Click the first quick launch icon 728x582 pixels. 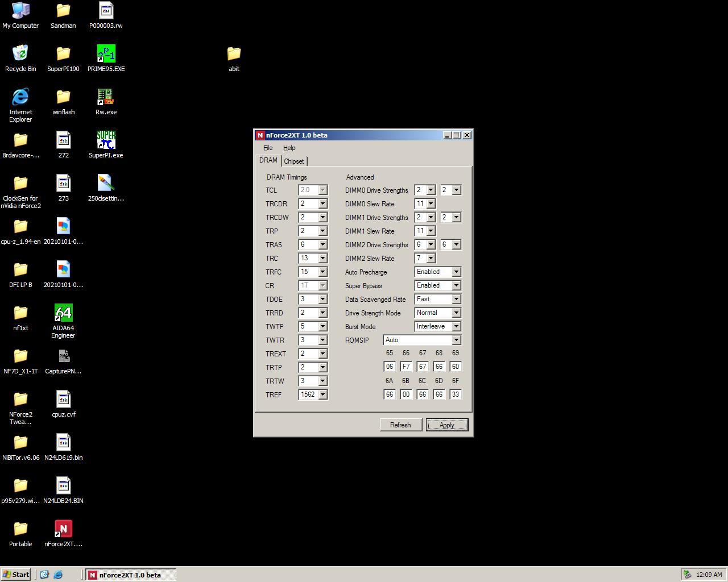tap(44, 575)
